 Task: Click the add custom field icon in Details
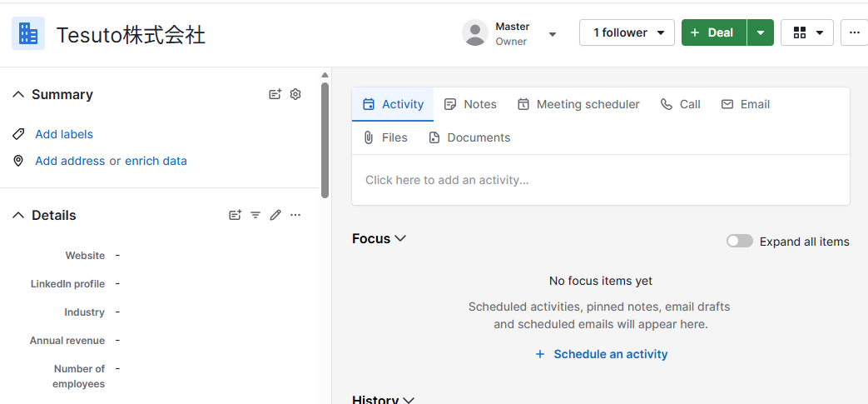coord(236,215)
